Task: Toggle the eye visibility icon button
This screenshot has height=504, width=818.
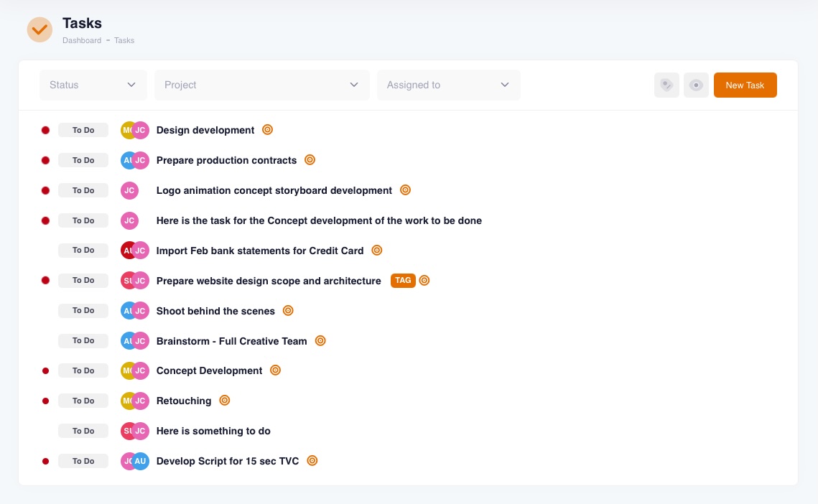Action: pyautogui.click(x=696, y=85)
